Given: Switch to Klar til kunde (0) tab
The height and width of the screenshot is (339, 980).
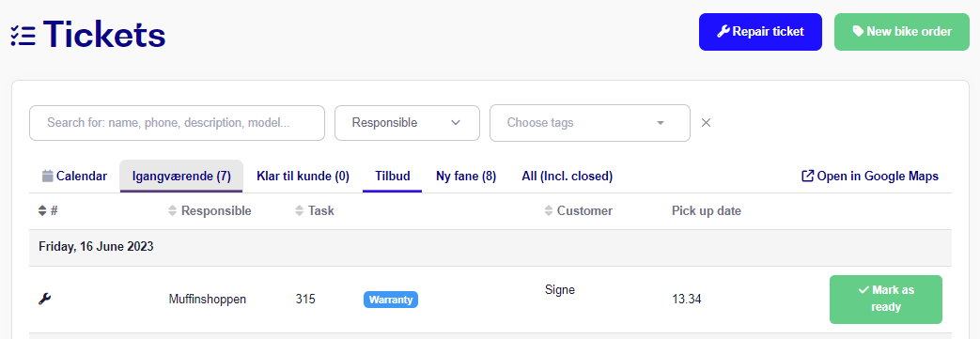Looking at the screenshot, I should (x=303, y=176).
